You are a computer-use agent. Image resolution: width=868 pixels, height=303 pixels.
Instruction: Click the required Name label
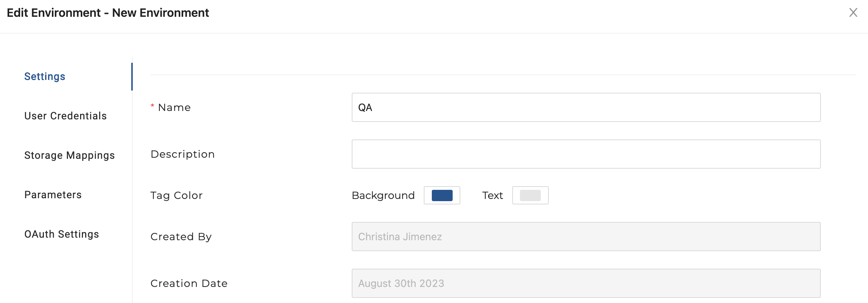tap(174, 107)
